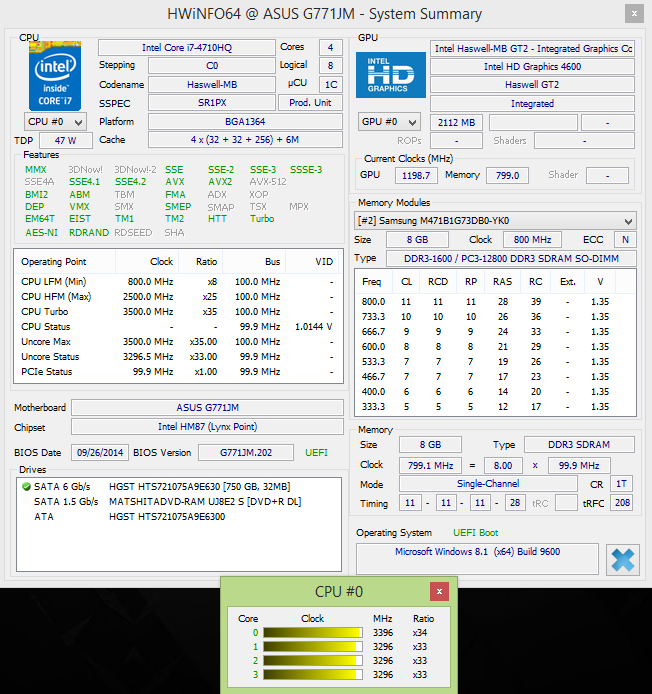Click the Core 2 ratio x33 value

tap(420, 661)
